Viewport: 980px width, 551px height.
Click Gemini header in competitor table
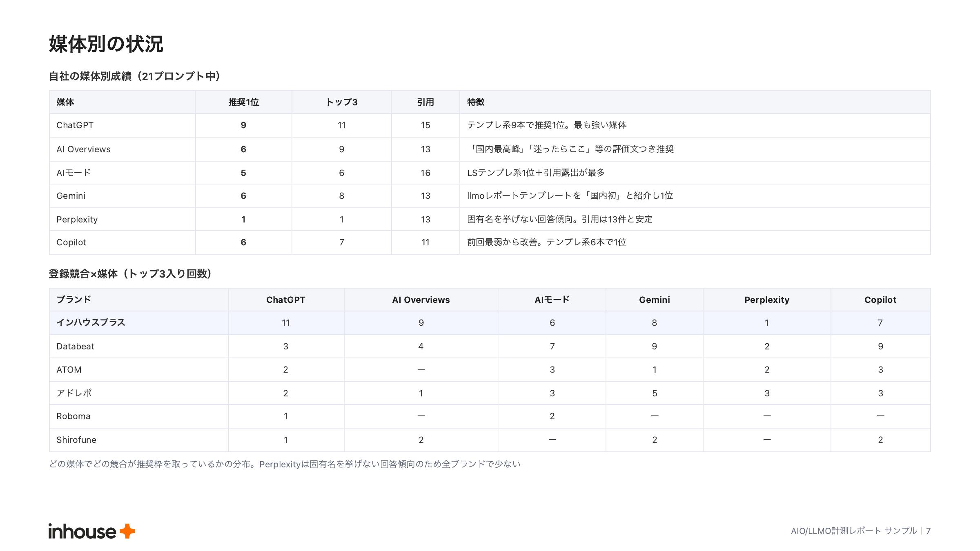click(655, 300)
